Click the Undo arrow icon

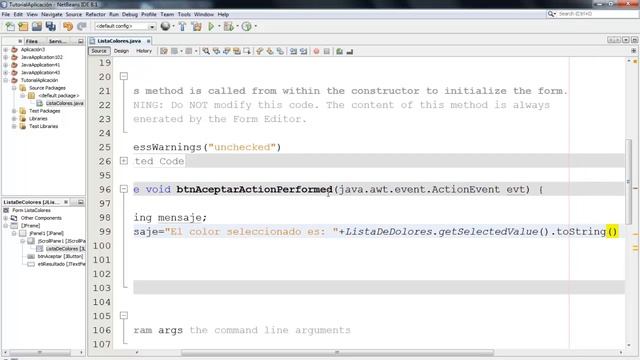(68, 27)
